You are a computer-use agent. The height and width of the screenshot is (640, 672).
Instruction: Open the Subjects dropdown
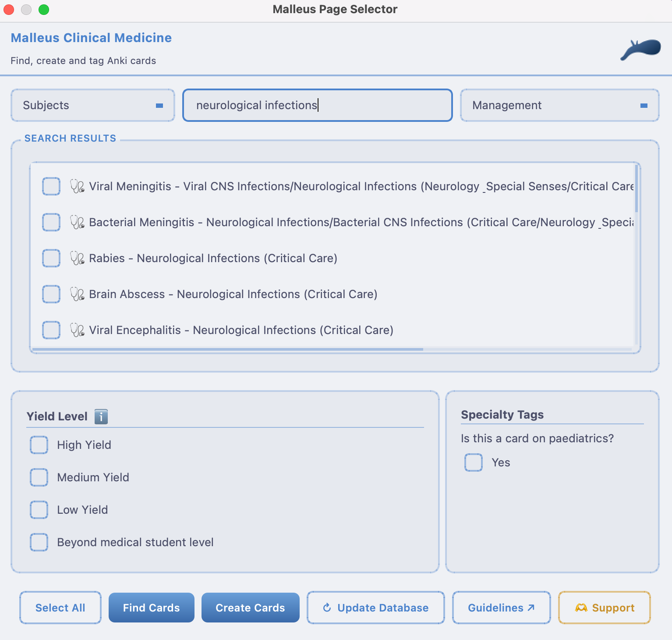click(93, 105)
